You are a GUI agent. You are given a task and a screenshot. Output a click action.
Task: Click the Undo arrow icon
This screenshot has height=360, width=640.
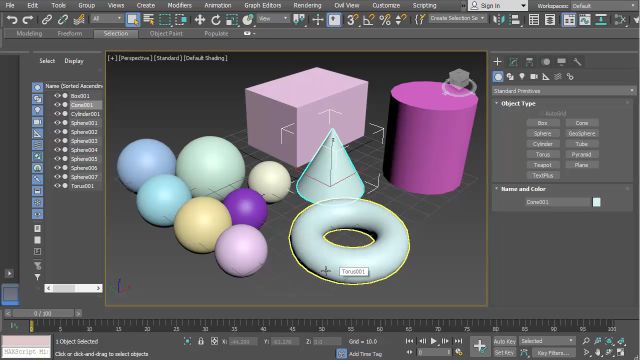click(x=12, y=19)
